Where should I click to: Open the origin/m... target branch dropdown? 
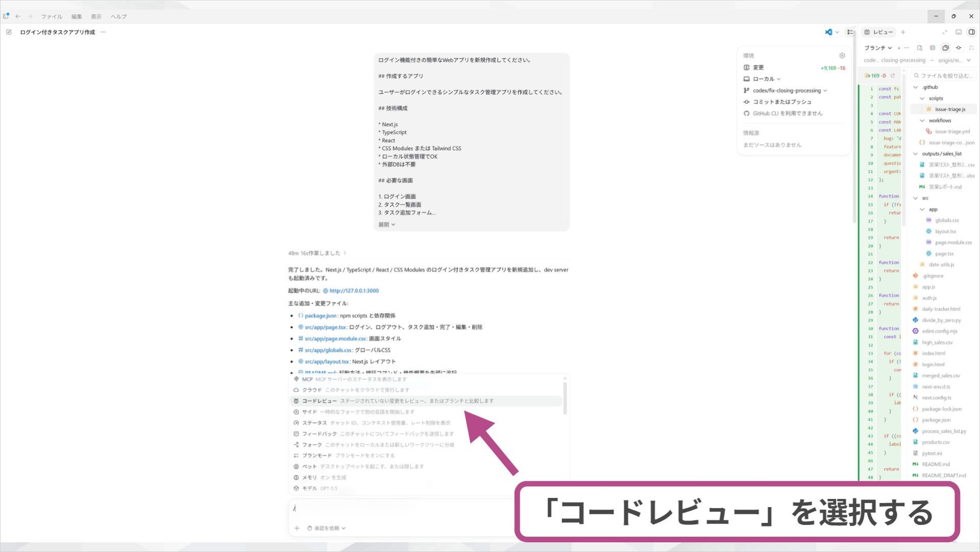pyautogui.click(x=954, y=60)
